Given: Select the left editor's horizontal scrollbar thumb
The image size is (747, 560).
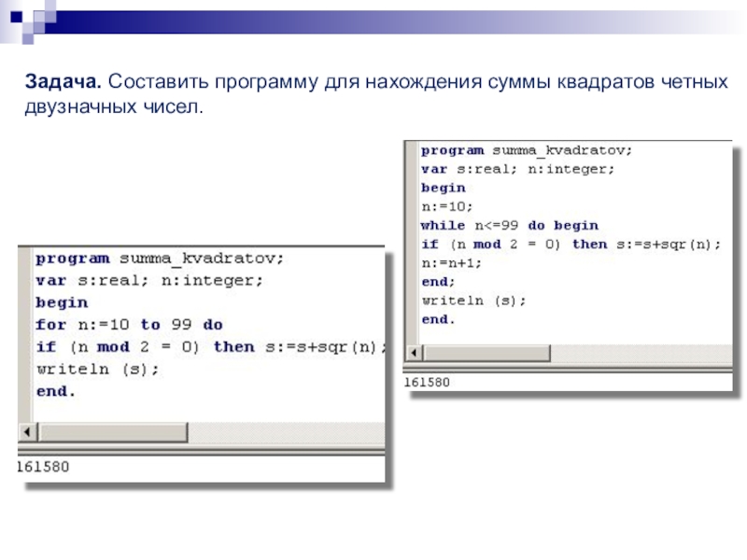Looking at the screenshot, I should 113,432.
